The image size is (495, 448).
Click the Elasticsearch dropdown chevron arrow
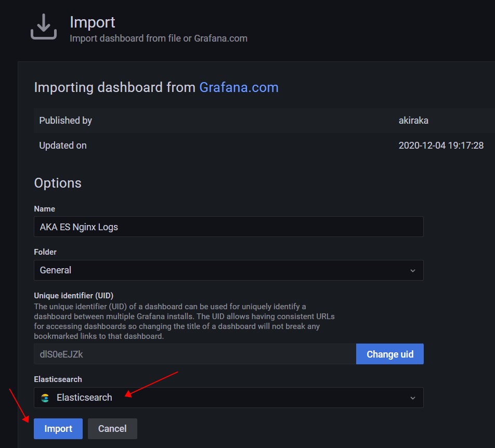(x=413, y=398)
